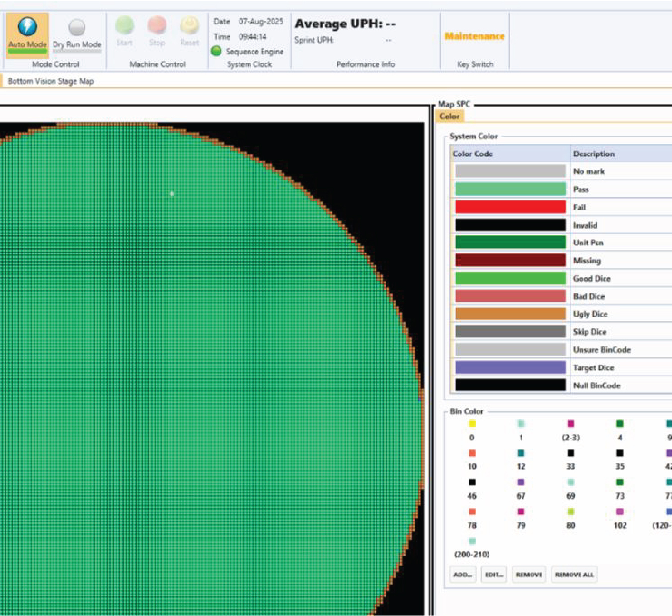672x616 pixels.
Task: Open the Color tab in Map SPC
Action: click(x=449, y=116)
